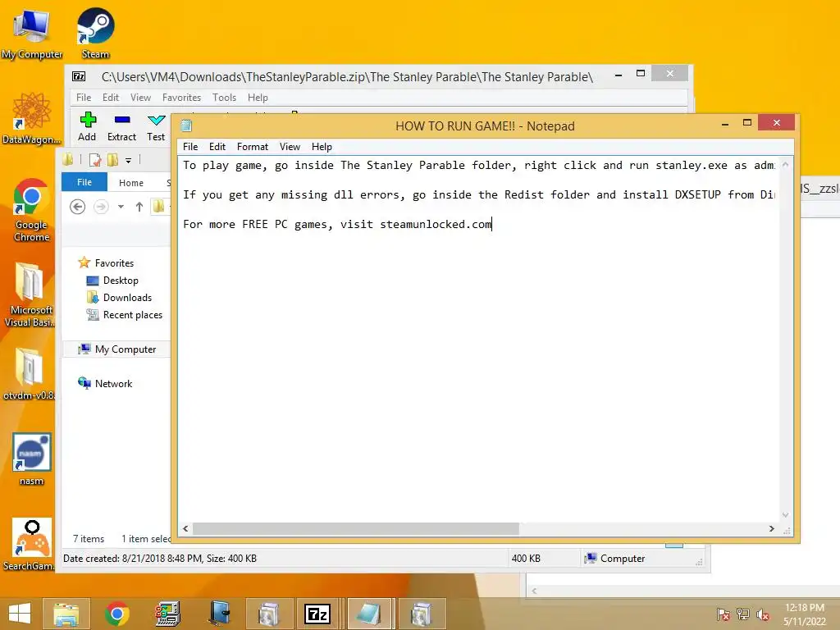Image resolution: width=840 pixels, height=630 pixels.
Task: Click the Add button in 7-Zip
Action: (x=87, y=127)
